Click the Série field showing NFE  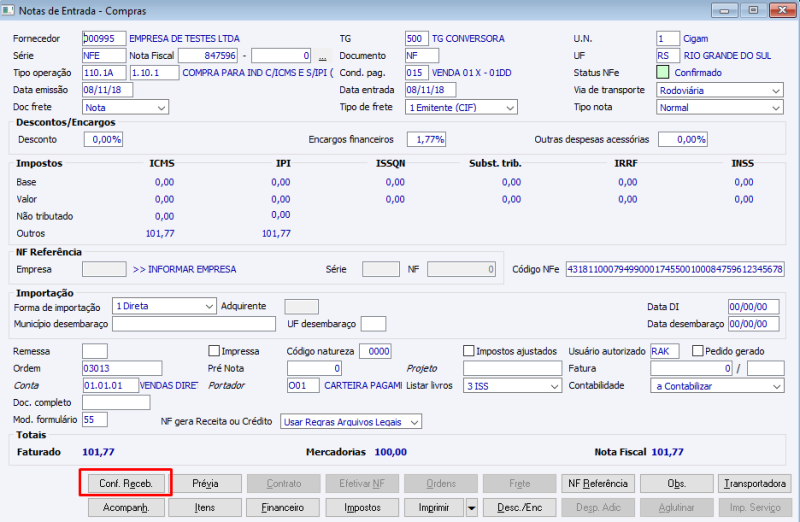point(104,56)
